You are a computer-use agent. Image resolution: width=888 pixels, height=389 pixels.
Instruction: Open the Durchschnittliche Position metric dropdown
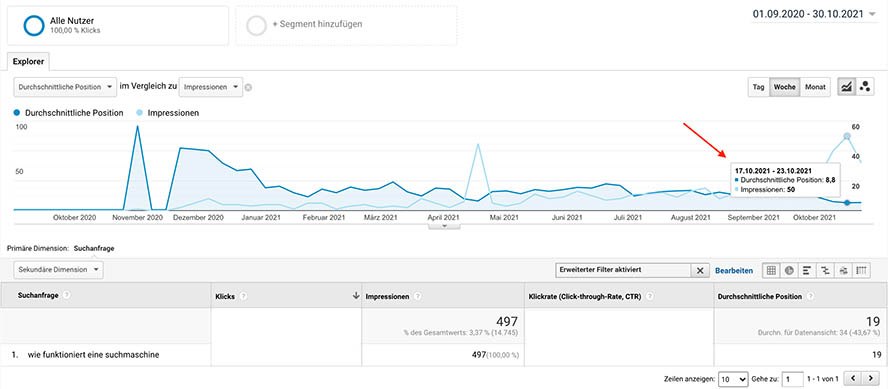point(65,87)
